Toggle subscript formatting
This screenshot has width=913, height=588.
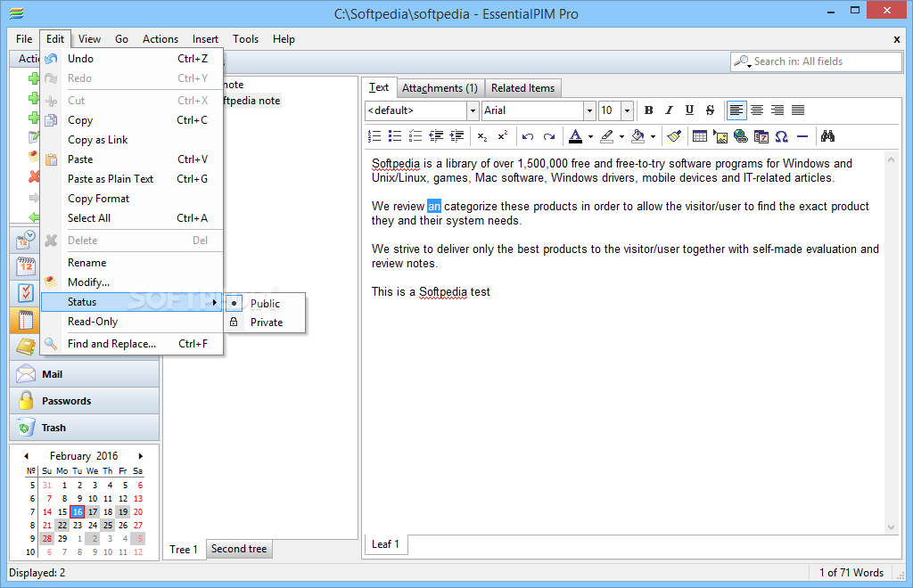click(482, 136)
